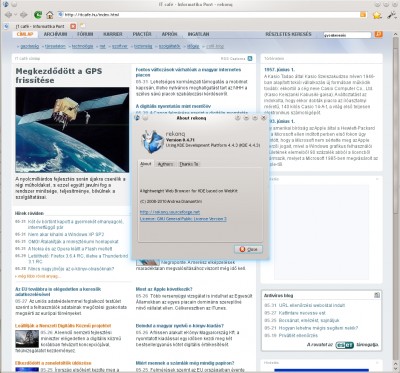400x373 pixels.
Task: Click the favicon left of the tab bar
Action: 6,26
